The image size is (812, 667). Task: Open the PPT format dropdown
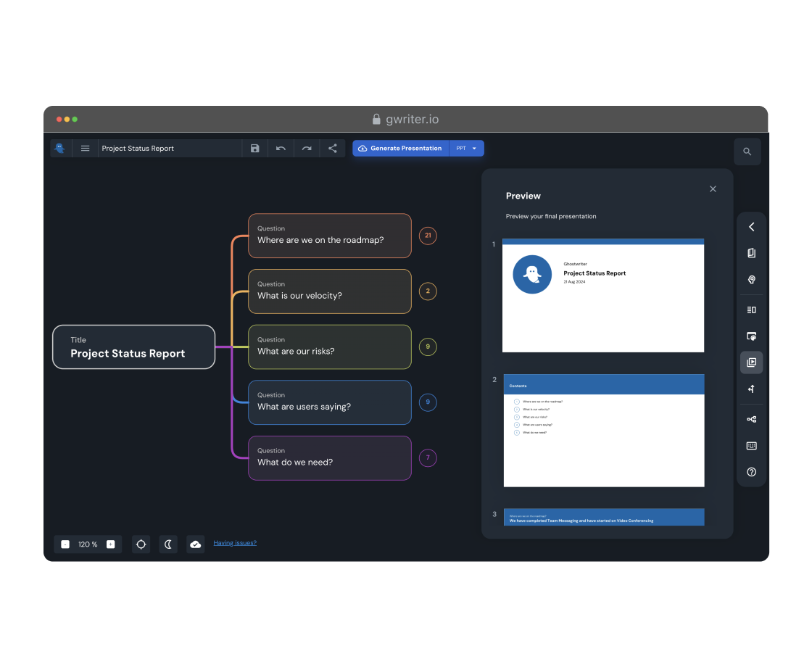click(466, 149)
